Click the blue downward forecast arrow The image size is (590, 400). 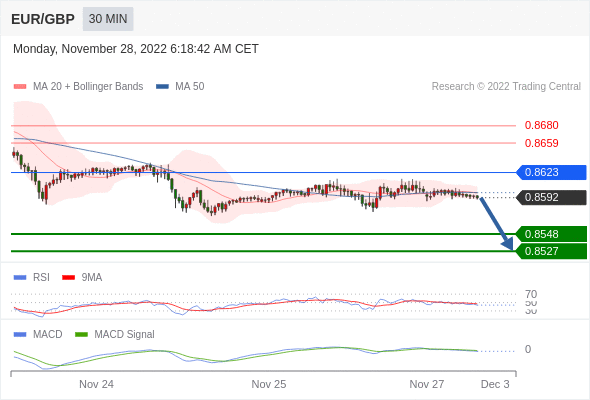coord(496,223)
